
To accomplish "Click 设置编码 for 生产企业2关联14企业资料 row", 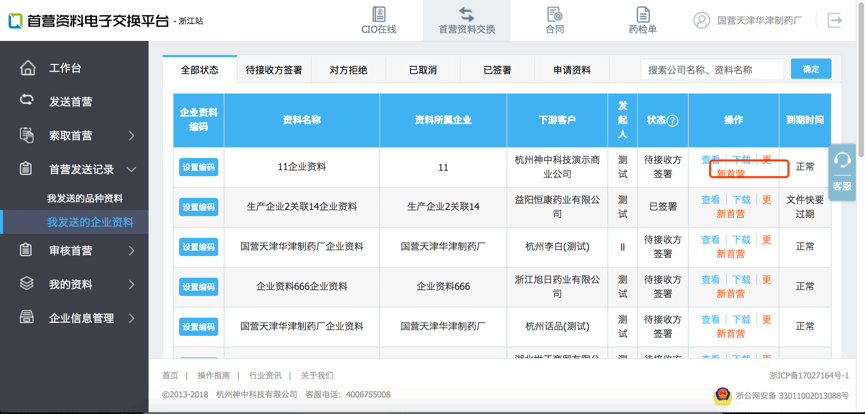I will (199, 207).
